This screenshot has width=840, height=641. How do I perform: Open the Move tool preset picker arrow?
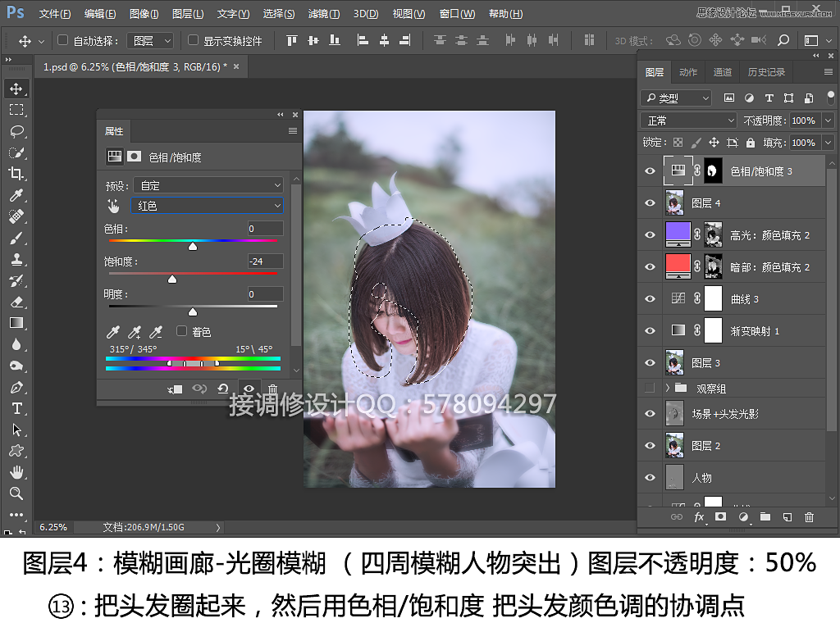[41, 41]
